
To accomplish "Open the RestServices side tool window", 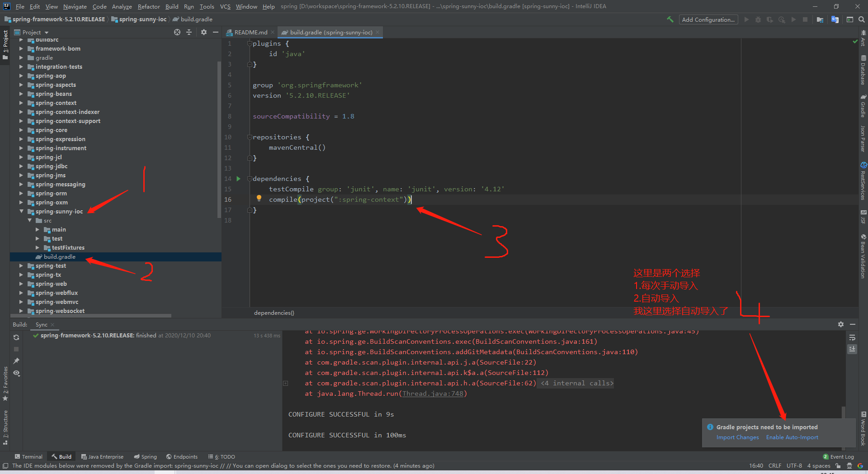I will click(x=863, y=181).
